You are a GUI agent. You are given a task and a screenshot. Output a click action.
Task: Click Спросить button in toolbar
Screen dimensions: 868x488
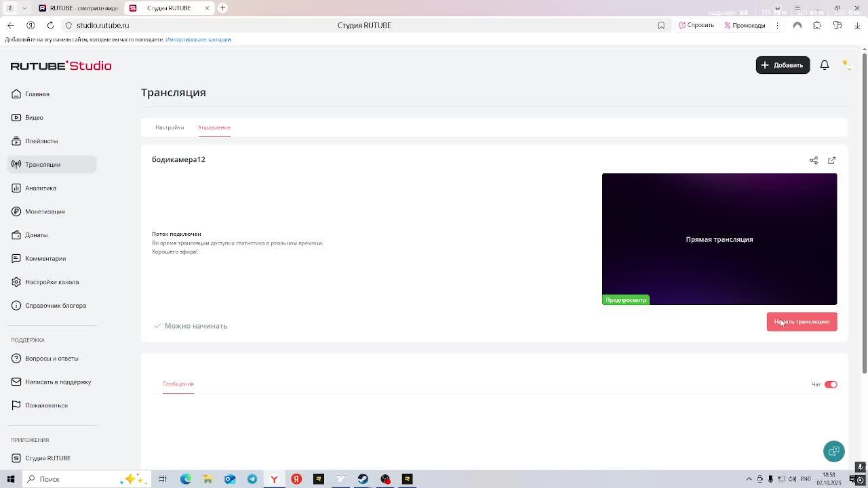tap(696, 25)
